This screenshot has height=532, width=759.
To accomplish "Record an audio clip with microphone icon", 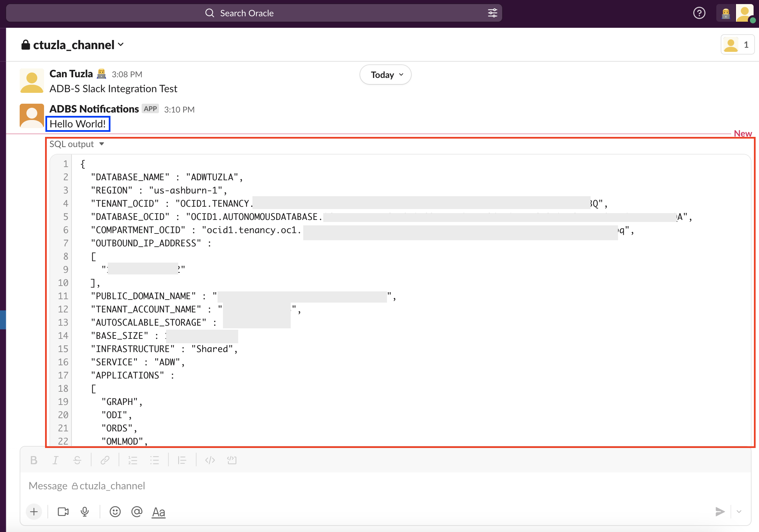I will pos(84,512).
